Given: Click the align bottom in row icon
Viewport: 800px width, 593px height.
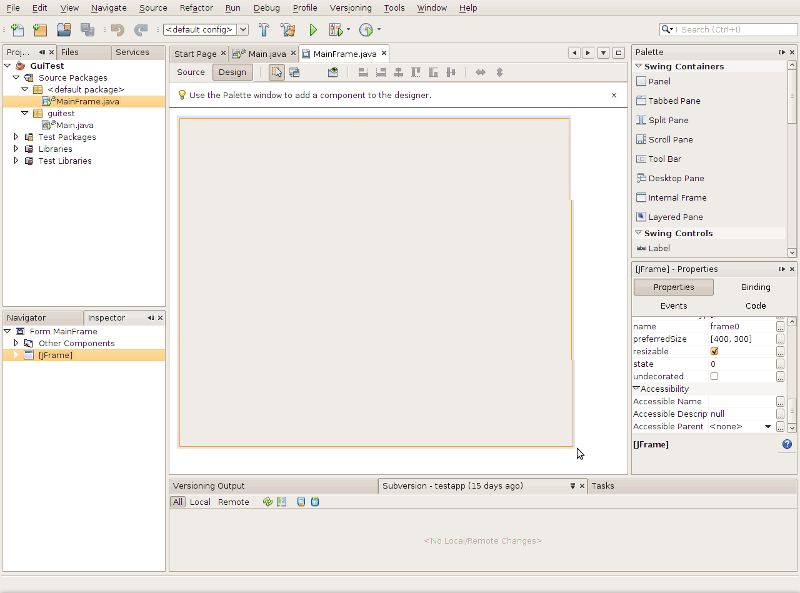Looking at the screenshot, I should [x=433, y=72].
